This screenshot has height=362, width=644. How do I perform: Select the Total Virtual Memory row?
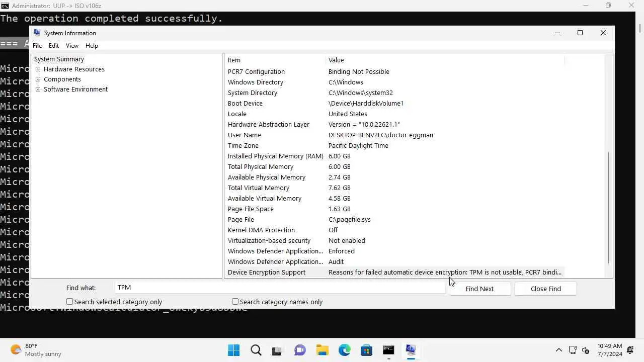coord(394,188)
